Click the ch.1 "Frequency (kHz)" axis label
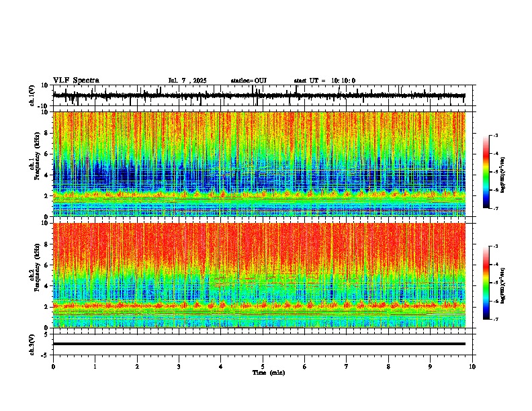 (x=38, y=156)
